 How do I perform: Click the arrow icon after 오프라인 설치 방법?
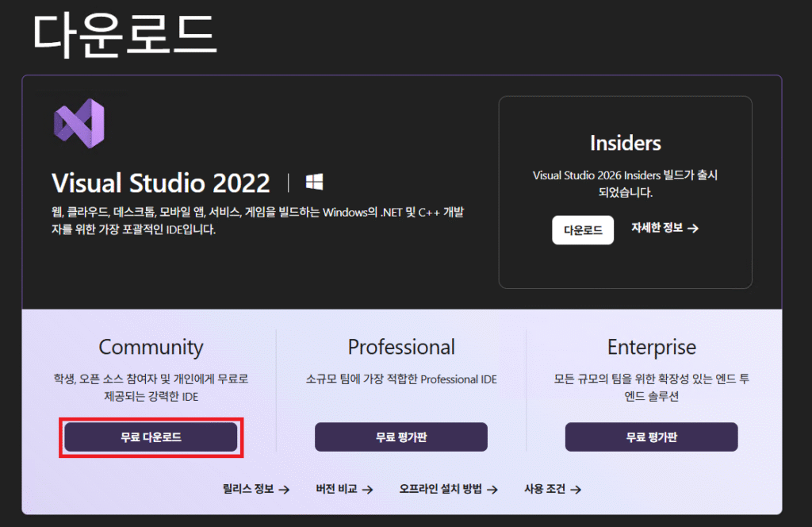coord(492,490)
